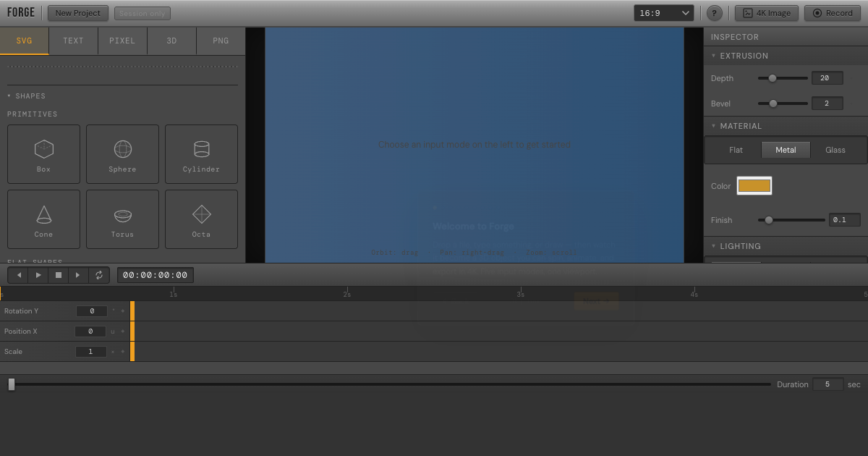Add keyframe diamond for Scale
The width and height of the screenshot is (868, 456).
click(123, 352)
